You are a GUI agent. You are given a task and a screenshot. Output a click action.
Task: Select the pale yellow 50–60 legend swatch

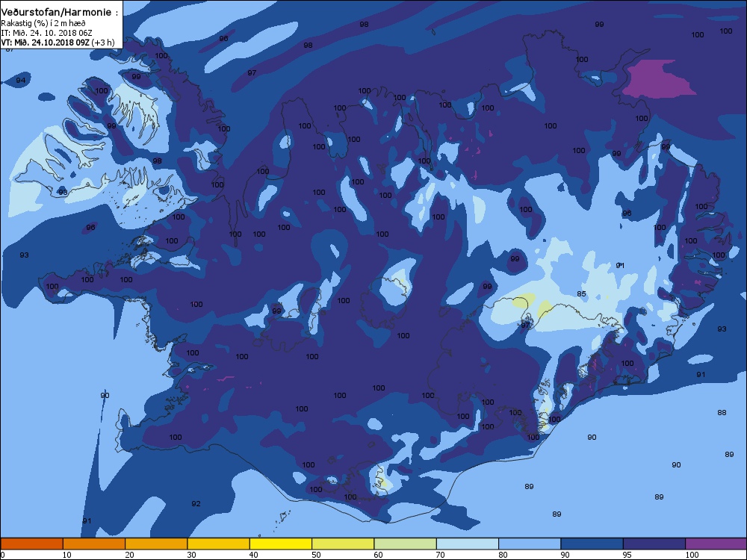(343, 544)
